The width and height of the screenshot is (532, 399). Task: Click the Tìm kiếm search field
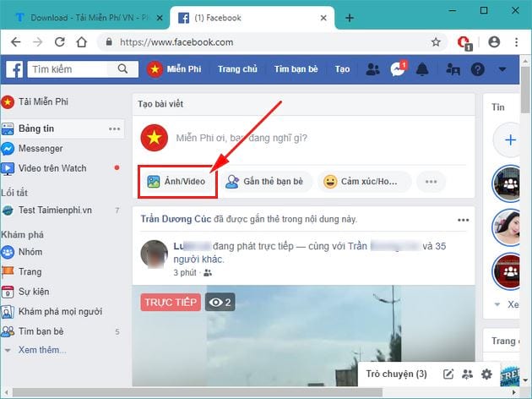[69, 69]
